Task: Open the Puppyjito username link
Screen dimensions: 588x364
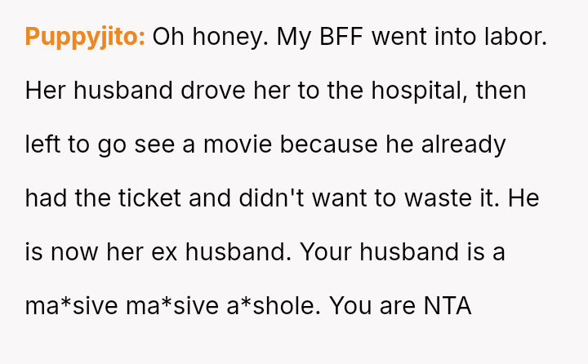Action: click(x=85, y=37)
